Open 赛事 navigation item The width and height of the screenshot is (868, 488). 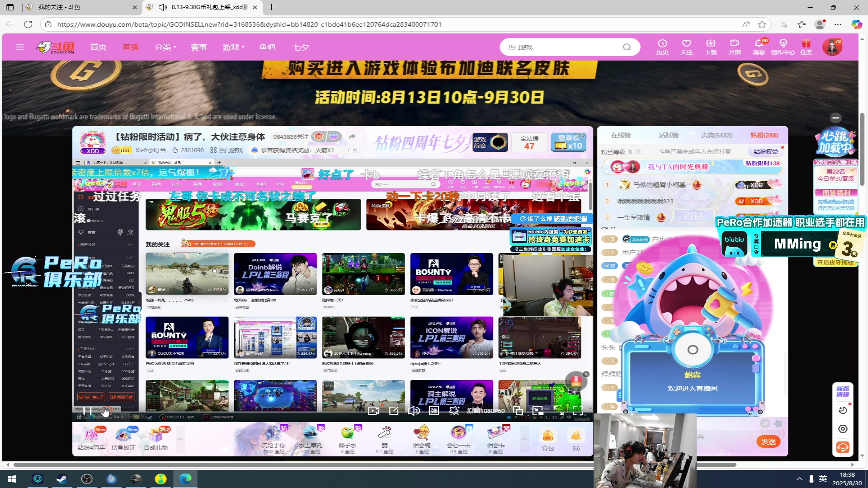[198, 47]
